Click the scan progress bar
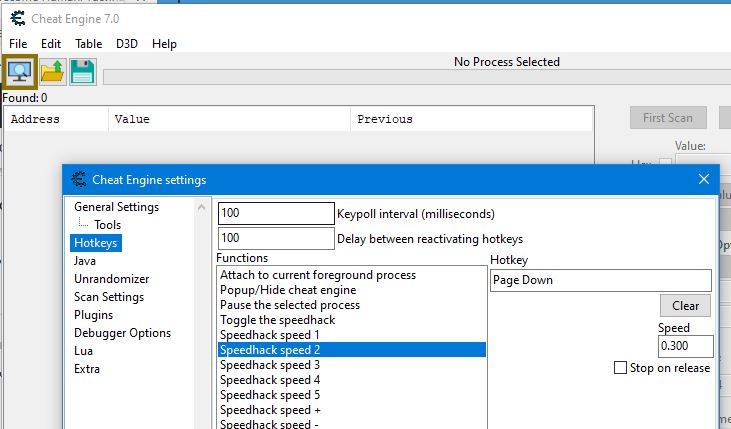The width and height of the screenshot is (731, 429). [x=417, y=77]
